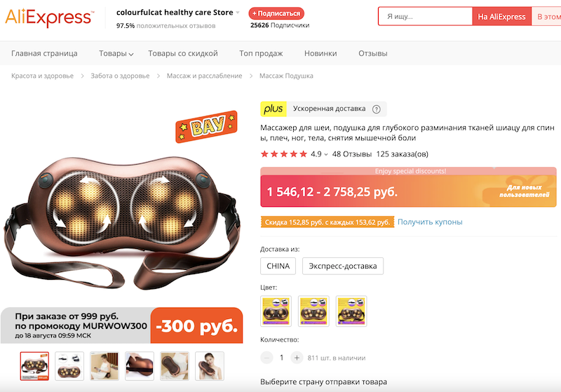Screen dimensions: 561x392
Task: Select the second product thumbnail image
Action: tap(69, 366)
